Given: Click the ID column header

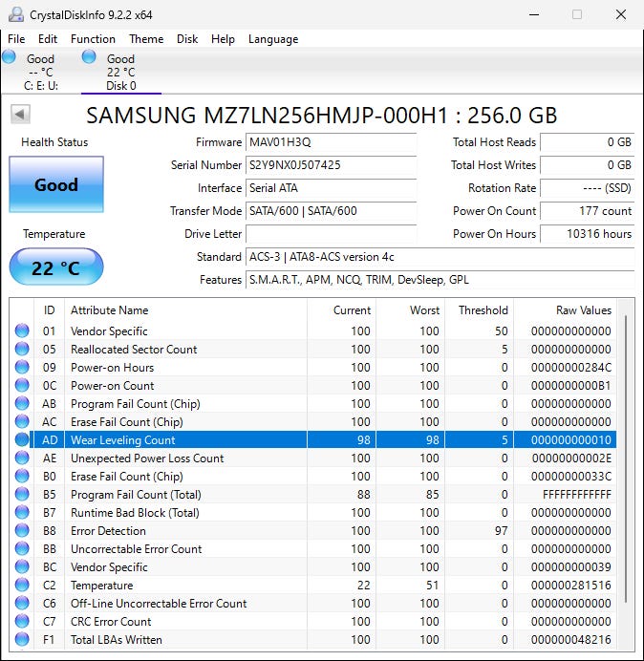Looking at the screenshot, I should [49, 310].
